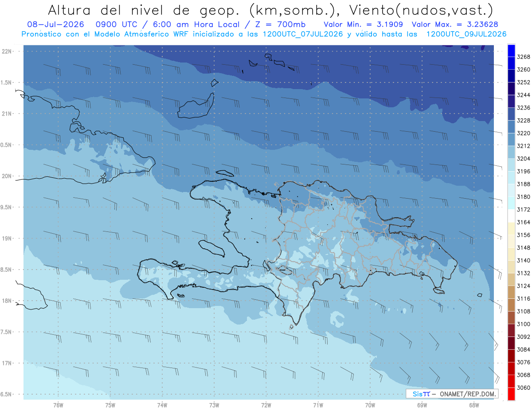This screenshot has width=532, height=411.
Task: Pick the dark maroon swatch between 3092 and 3084
Action: (511, 343)
